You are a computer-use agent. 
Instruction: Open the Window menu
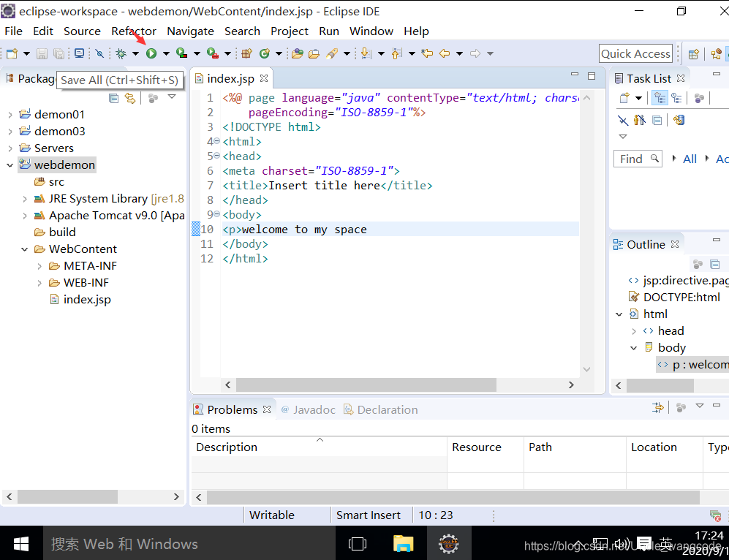click(371, 31)
